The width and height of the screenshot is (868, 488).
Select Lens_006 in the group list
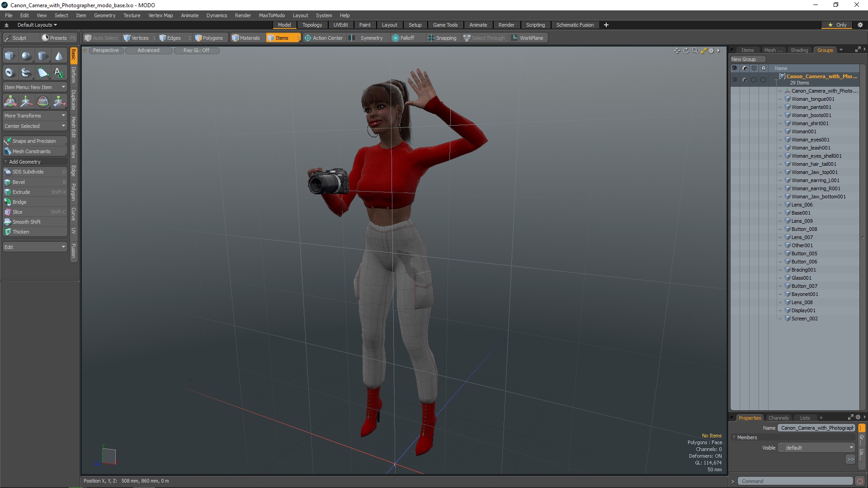click(802, 205)
